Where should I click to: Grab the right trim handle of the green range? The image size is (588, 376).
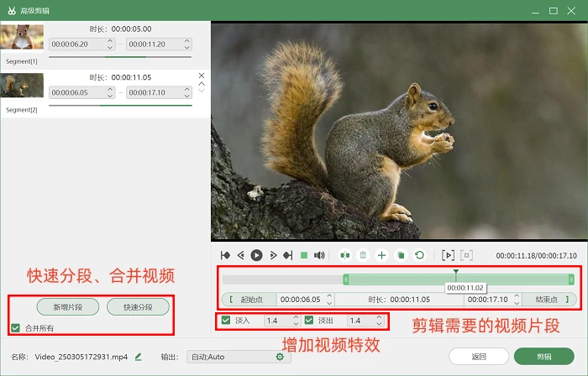[571, 279]
